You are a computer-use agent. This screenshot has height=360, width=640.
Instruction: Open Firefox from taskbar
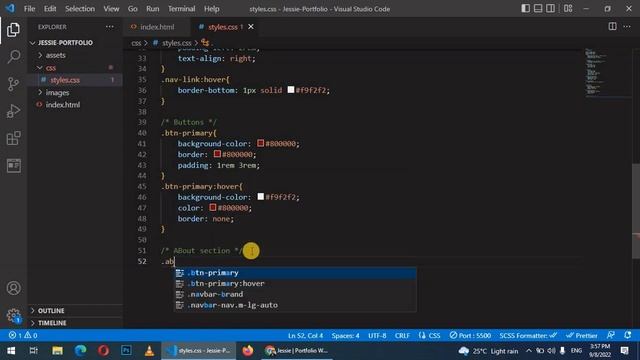coord(247,351)
